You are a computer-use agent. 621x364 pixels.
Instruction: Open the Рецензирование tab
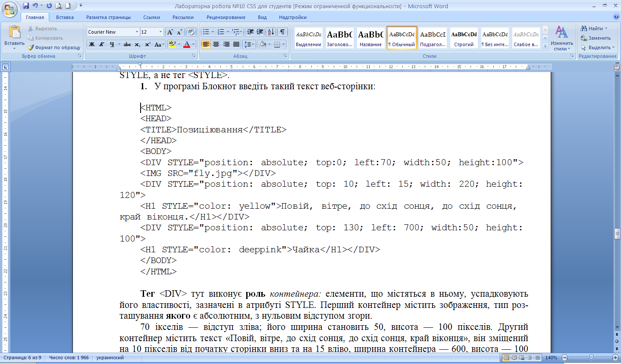226,17
